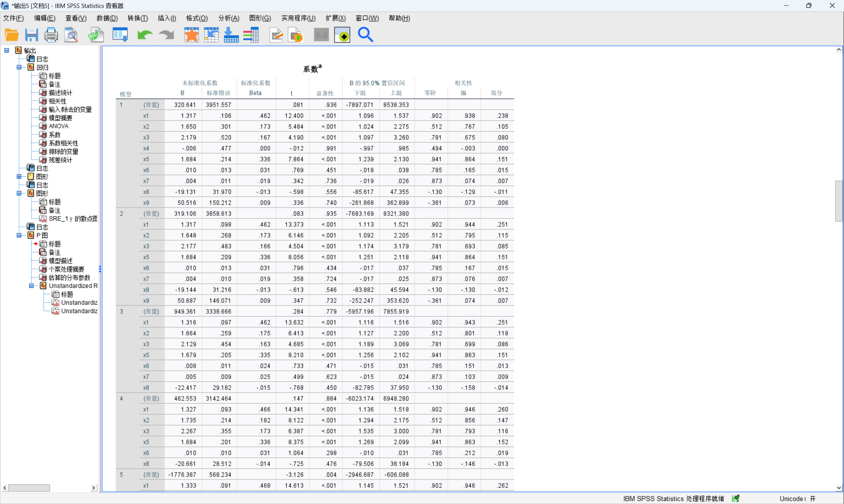The image size is (844, 504).
Task: Click first Unstandardiz chart item in outline
Action: [x=79, y=303]
